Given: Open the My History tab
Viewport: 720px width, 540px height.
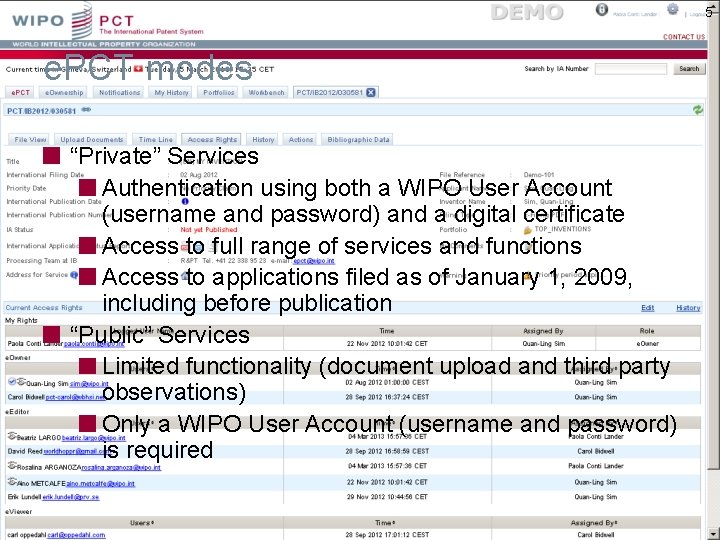Looking at the screenshot, I should 171,92.
